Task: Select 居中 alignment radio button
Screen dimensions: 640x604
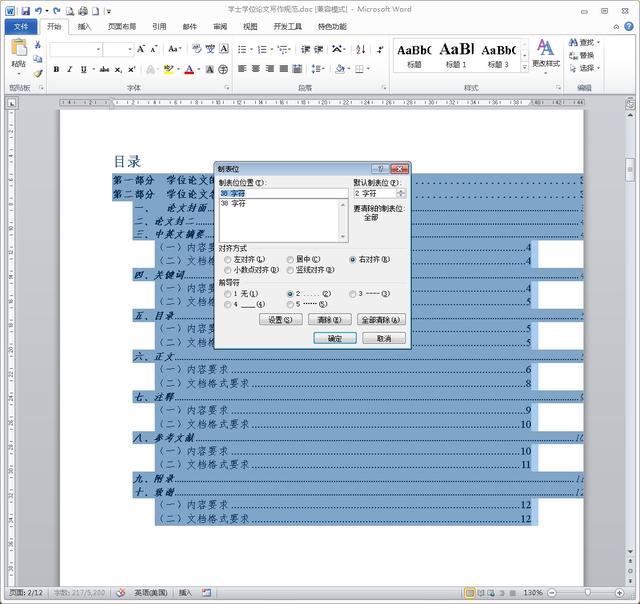Action: [x=290, y=260]
